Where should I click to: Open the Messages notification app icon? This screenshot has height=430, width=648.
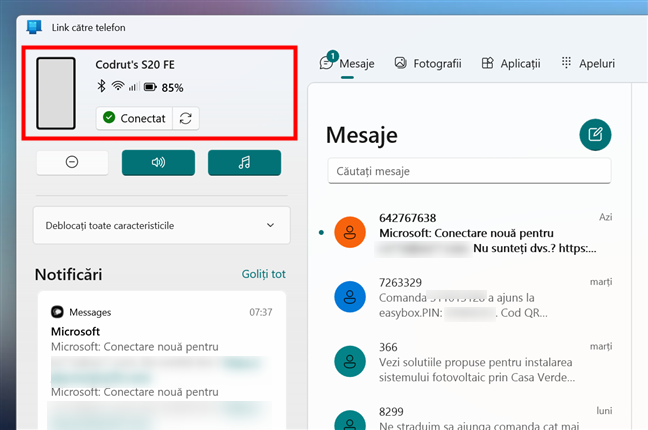point(57,312)
